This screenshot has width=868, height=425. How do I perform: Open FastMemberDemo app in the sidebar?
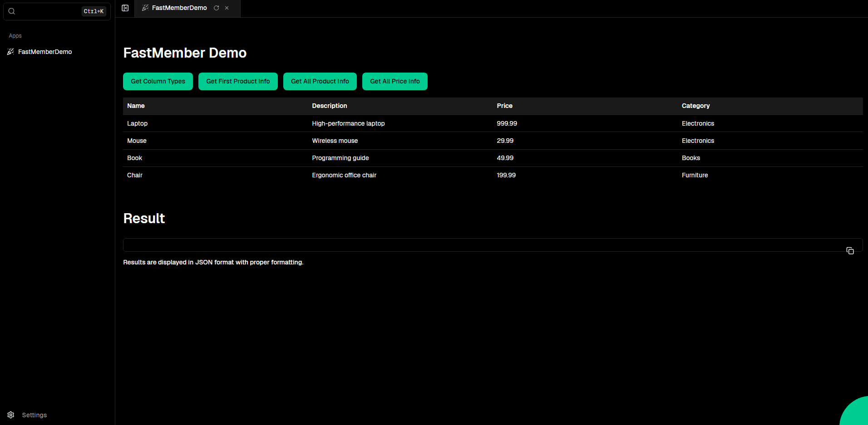tap(44, 52)
